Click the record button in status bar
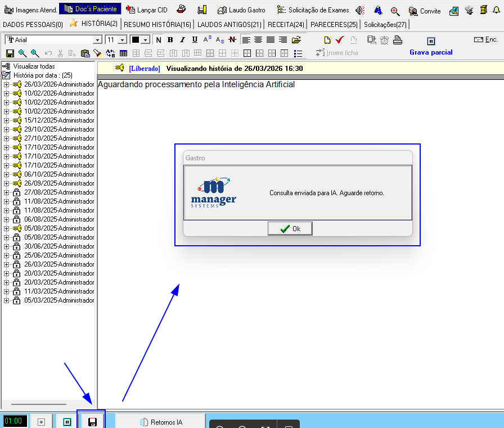 coord(41,422)
